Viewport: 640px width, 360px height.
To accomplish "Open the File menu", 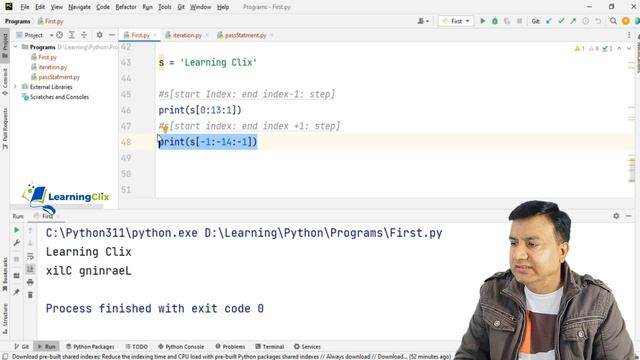I will pos(25,7).
